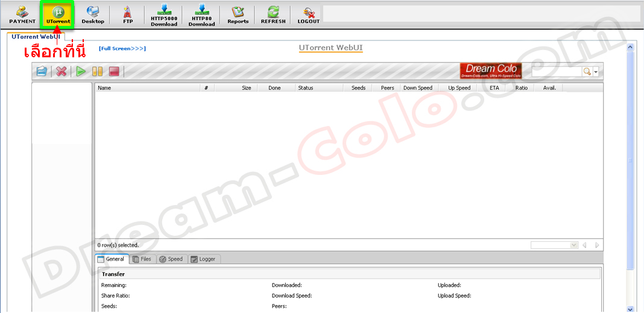Click the LOGOUT icon

pos(309,15)
